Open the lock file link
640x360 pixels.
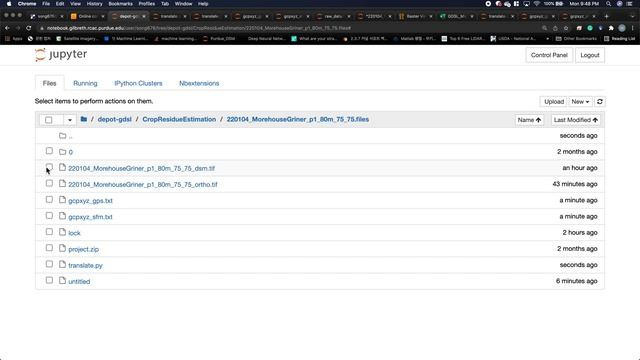[x=74, y=233]
